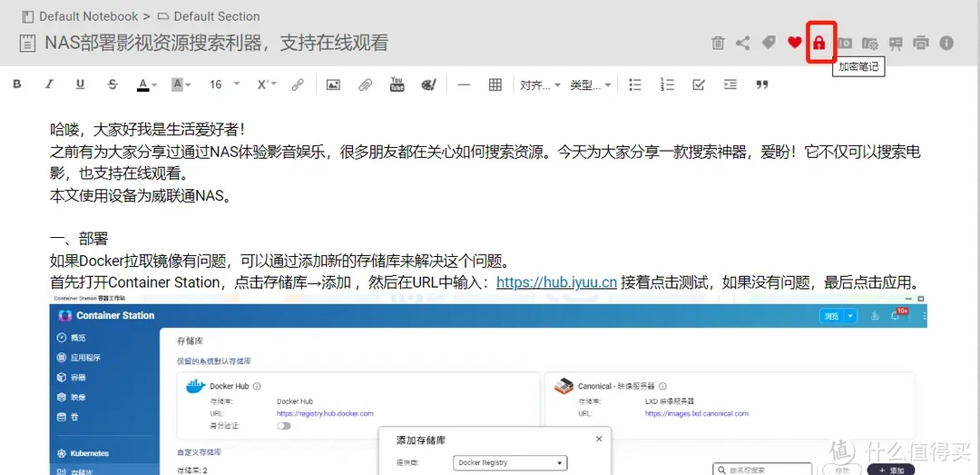Insert a YouTube video
980x475 pixels.
pyautogui.click(x=397, y=84)
